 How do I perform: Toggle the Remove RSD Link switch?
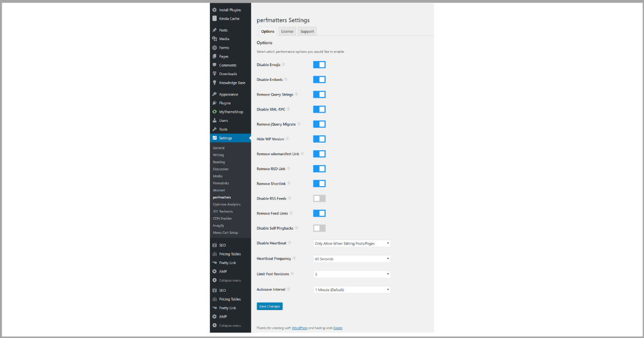click(319, 168)
